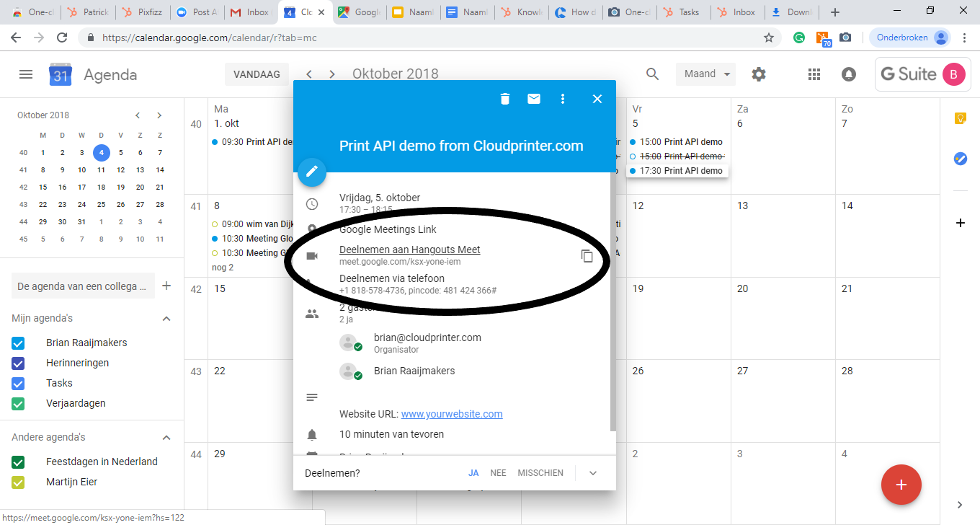Open the Google apps grid

814,74
